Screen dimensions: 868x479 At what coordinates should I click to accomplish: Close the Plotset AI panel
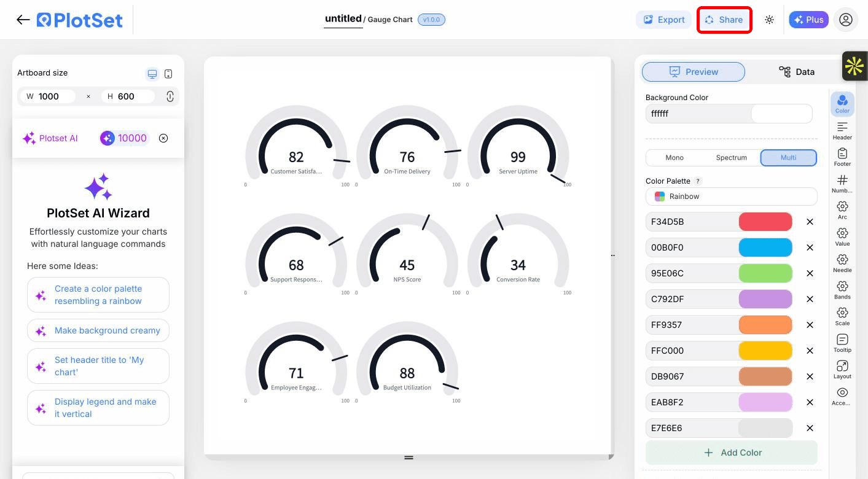tap(163, 138)
